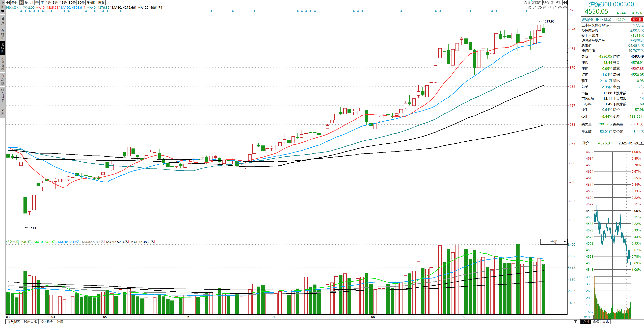Select the hand pan tool
This screenshot has width=644, height=324.
click(x=550, y=8)
